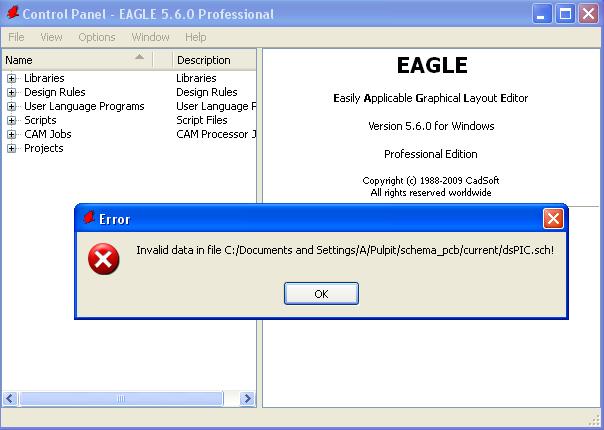Maximize the Control Panel window
This screenshot has width=604, height=430.
click(565, 14)
